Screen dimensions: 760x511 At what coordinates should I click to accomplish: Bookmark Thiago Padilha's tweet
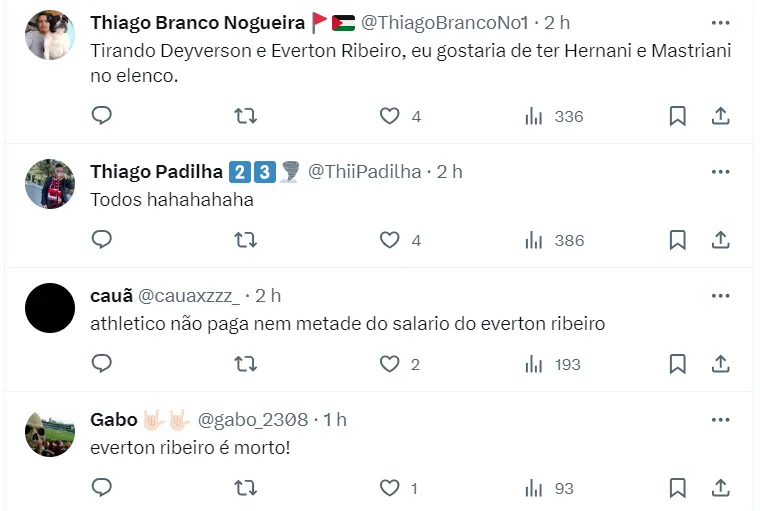677,240
